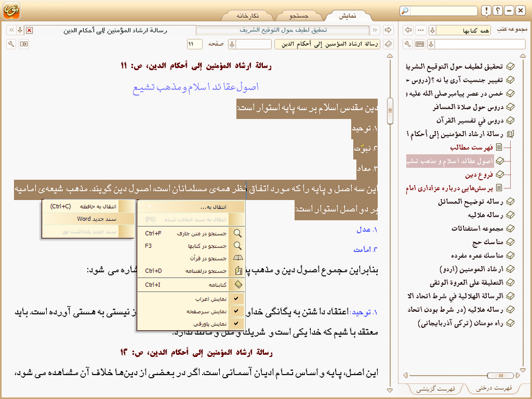Click the blue link ١. توحید in paragraph
The height and width of the screenshot is (399, 532).
click(x=364, y=312)
